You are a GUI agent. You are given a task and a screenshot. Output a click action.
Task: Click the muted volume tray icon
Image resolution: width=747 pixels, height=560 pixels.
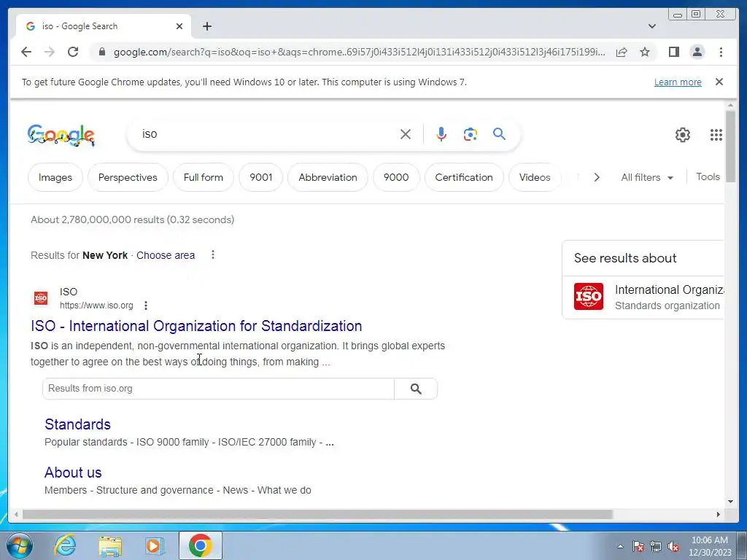(x=673, y=546)
